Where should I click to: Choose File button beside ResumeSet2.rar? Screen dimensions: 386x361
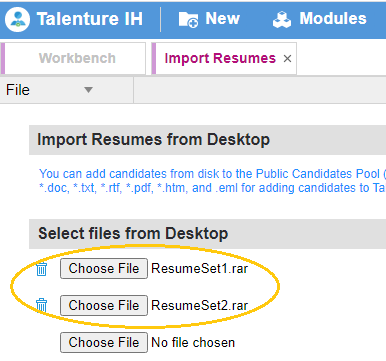pos(104,305)
